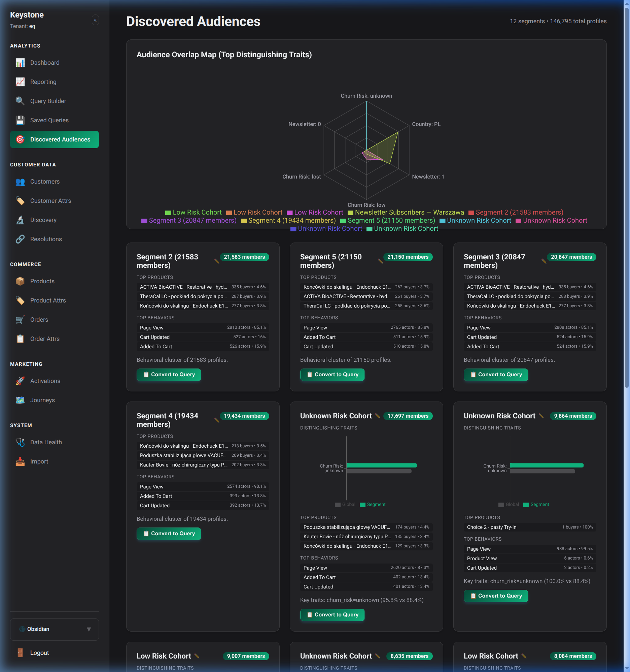Screen dimensions: 630x672
Task: Click Segment 2 red legend color swatch
Action: (471, 213)
